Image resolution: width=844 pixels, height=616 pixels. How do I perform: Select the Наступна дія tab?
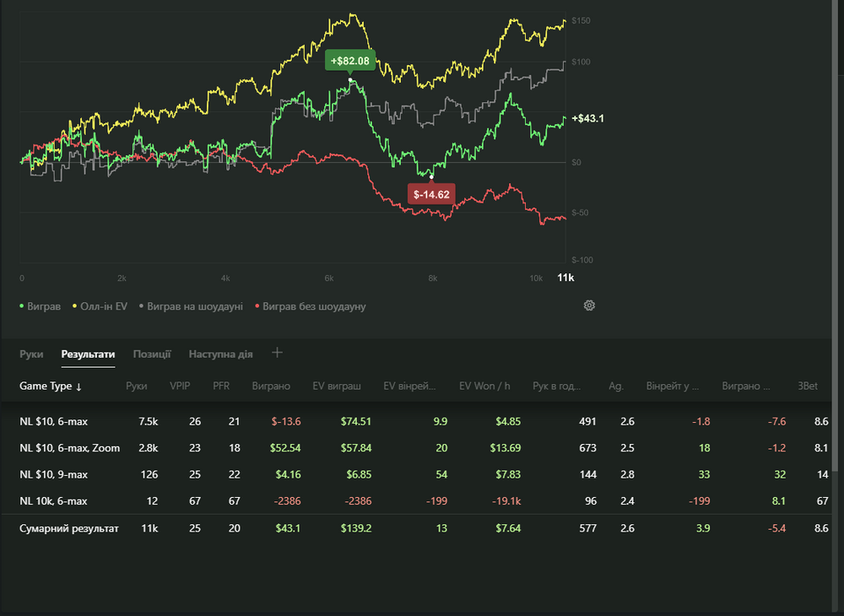(x=220, y=354)
